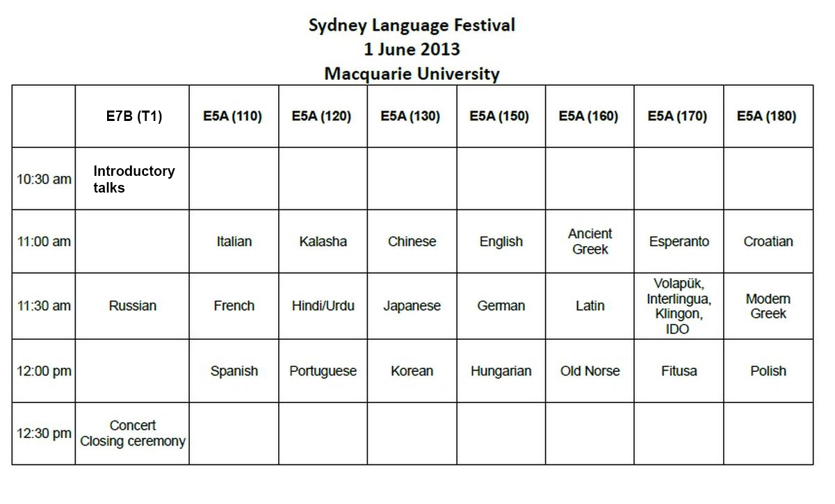The image size is (835, 504).
Task: Select the Chinese session cell
Action: click(412, 241)
